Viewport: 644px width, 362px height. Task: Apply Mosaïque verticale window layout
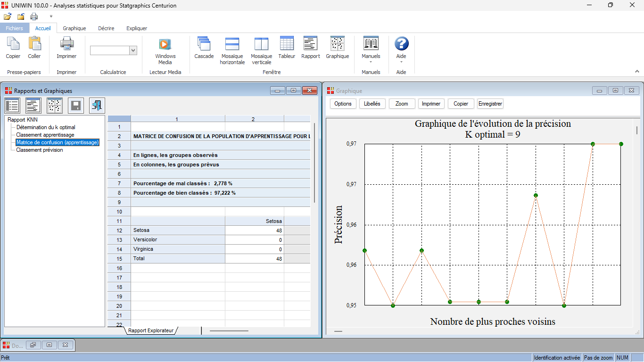pyautogui.click(x=261, y=44)
